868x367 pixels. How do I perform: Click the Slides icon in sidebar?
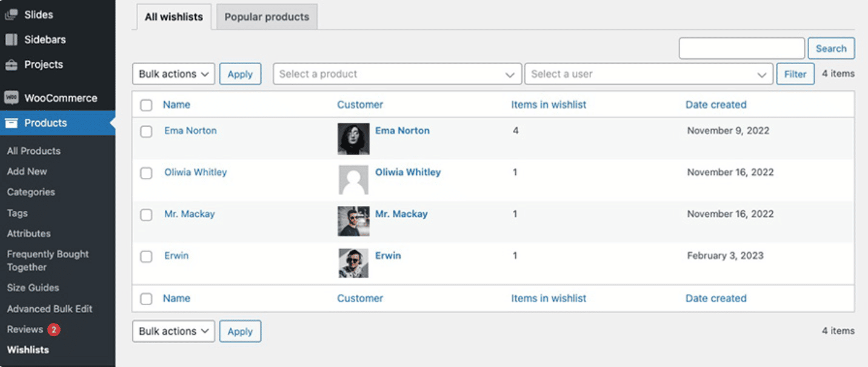[11, 15]
